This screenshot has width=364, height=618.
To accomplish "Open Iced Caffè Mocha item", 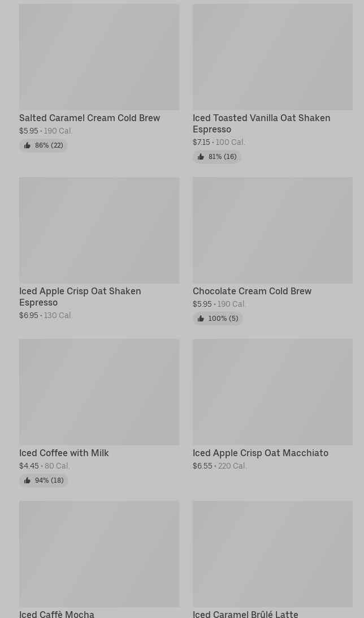I will coord(57,613).
